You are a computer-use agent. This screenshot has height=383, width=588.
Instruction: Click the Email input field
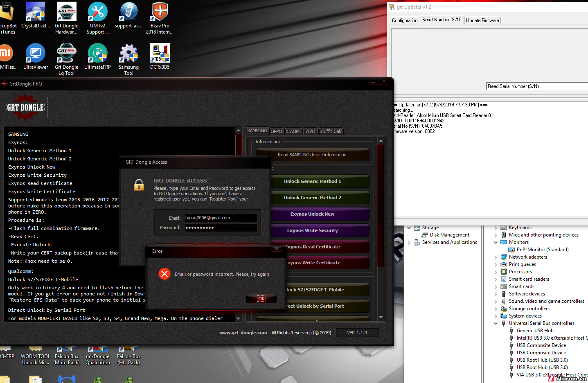(221, 218)
